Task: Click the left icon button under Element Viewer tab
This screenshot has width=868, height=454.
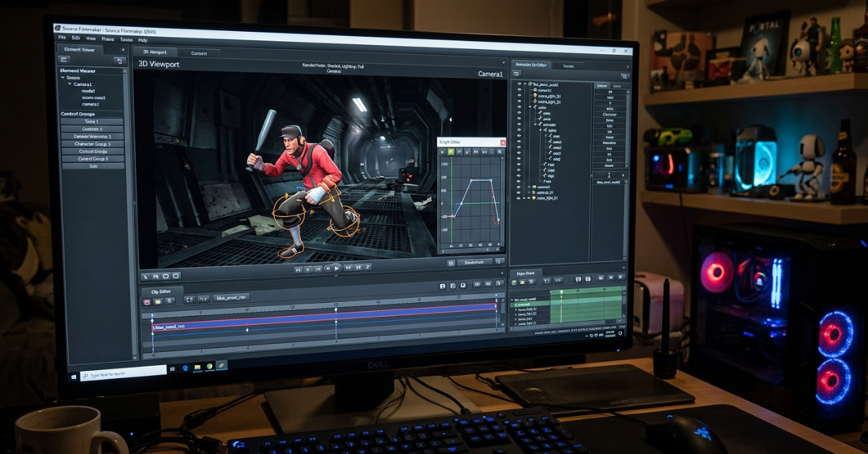Action: (64, 60)
